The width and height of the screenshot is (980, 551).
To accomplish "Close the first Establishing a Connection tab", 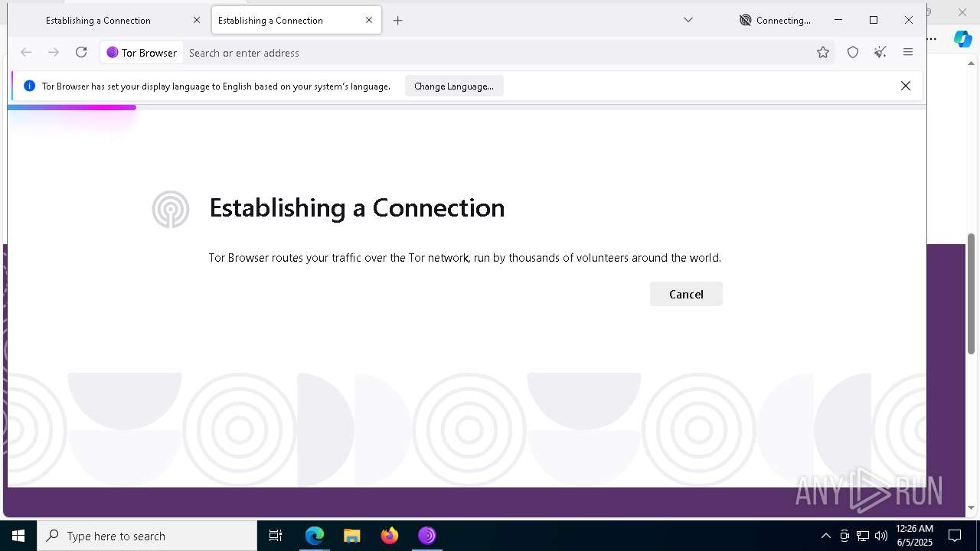I will click(x=197, y=21).
